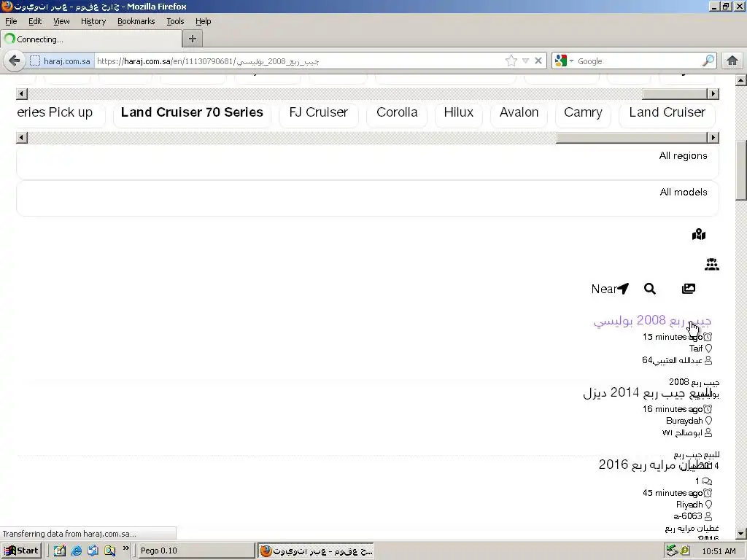Open the File menu

11,21
